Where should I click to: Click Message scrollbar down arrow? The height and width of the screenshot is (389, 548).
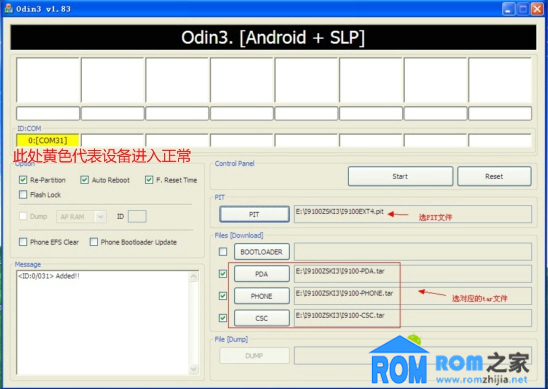tap(194, 369)
